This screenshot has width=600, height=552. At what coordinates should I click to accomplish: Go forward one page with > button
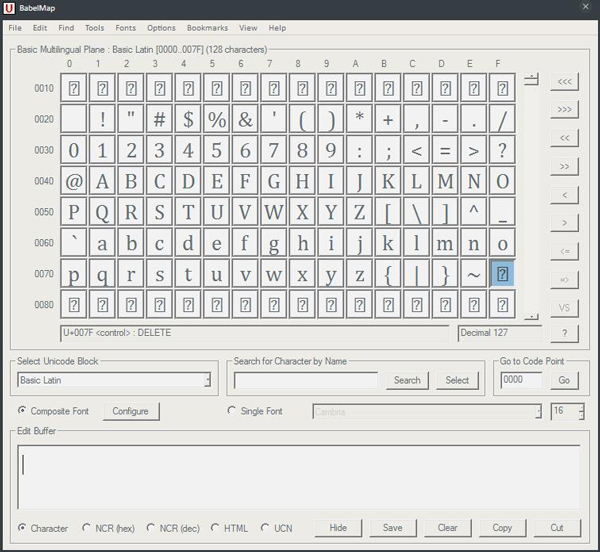(564, 223)
